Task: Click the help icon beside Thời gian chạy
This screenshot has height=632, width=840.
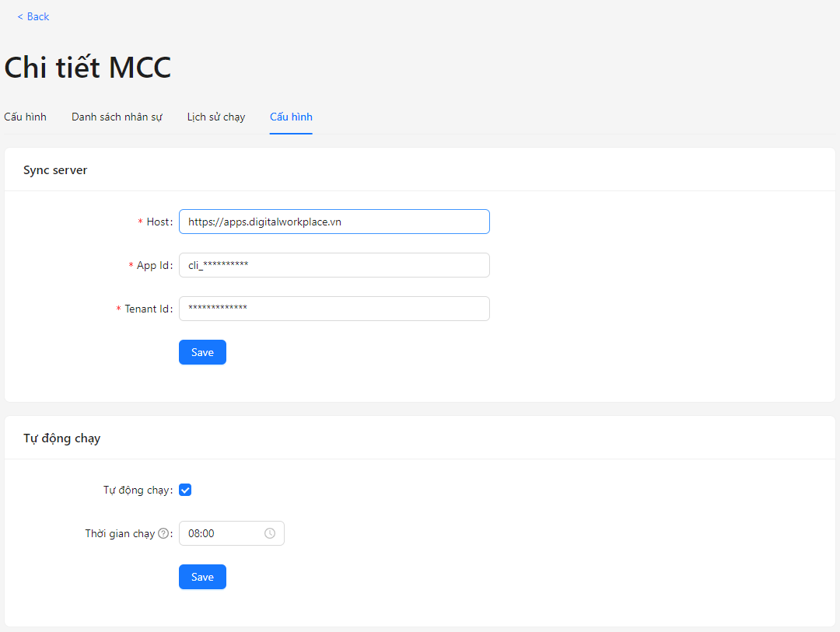Action: pos(163,533)
